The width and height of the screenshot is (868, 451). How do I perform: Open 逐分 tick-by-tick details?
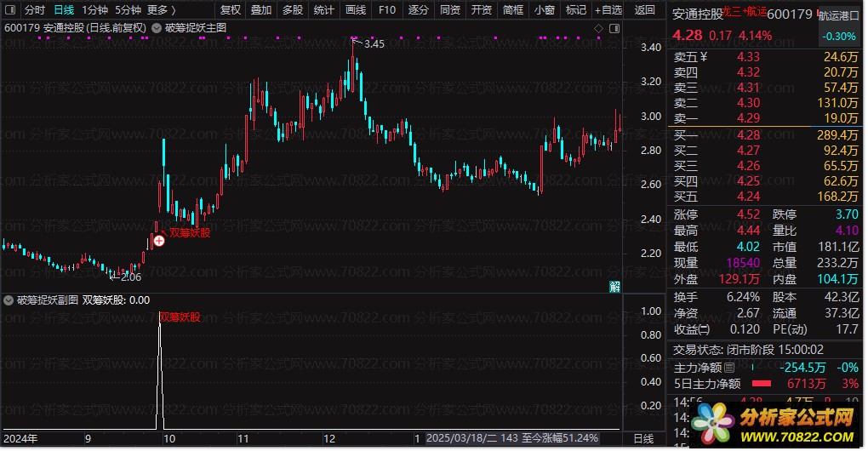(419, 10)
